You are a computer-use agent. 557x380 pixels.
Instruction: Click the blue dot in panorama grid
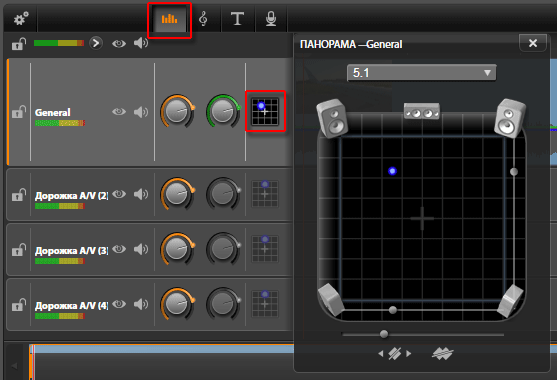point(392,171)
